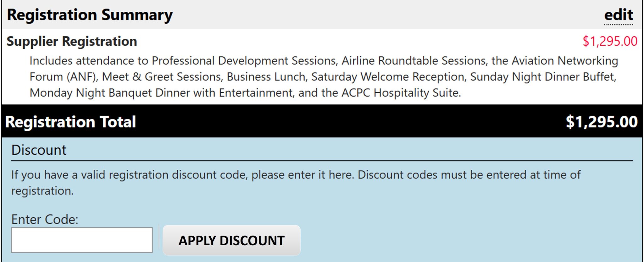Click the Meet & Greet Sessions text
Screen dimensions: 644x262
[x=162, y=77]
